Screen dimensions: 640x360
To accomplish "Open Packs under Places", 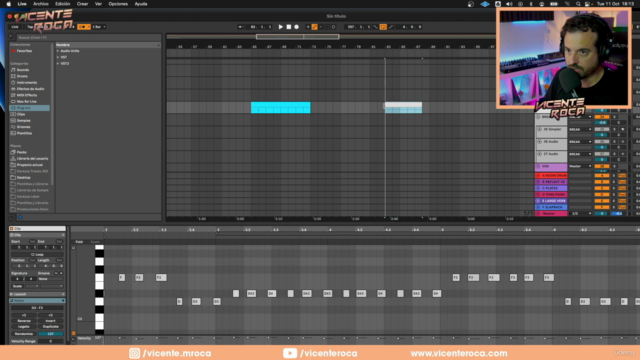I will [21, 152].
